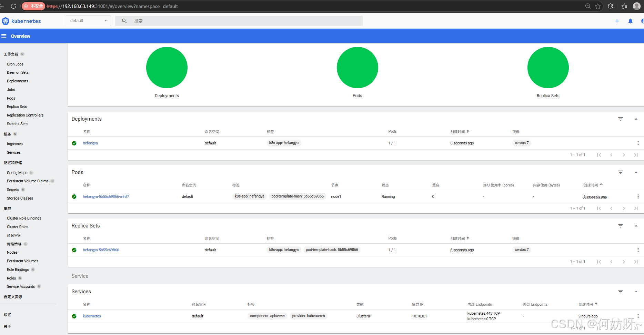The height and width of the screenshot is (335, 644).
Task: Open the filter icon in Deployments card
Action: pyautogui.click(x=621, y=119)
